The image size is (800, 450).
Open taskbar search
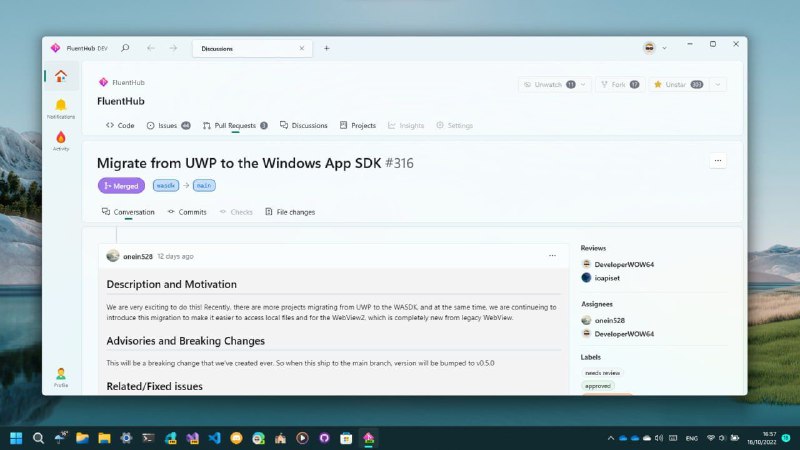coord(38,438)
